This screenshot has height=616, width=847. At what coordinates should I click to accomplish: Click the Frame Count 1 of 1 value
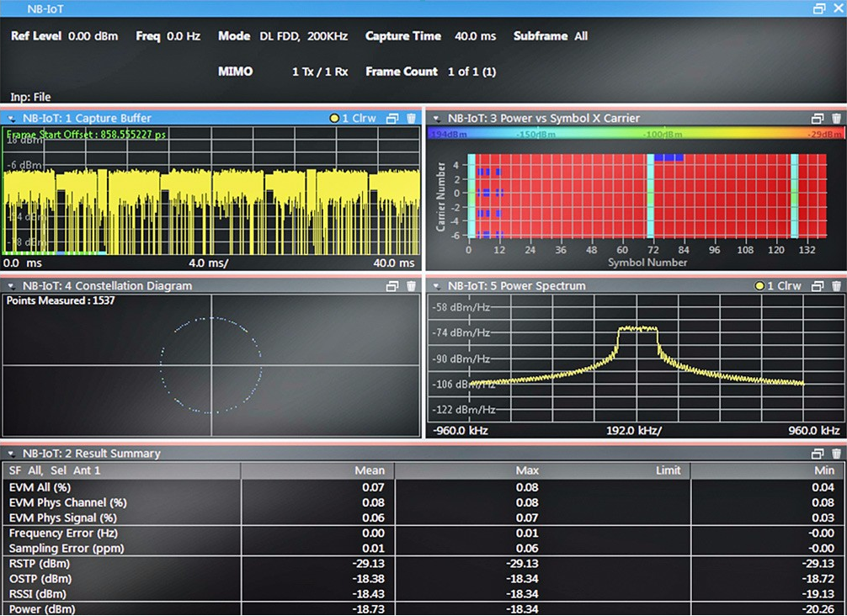pos(430,72)
